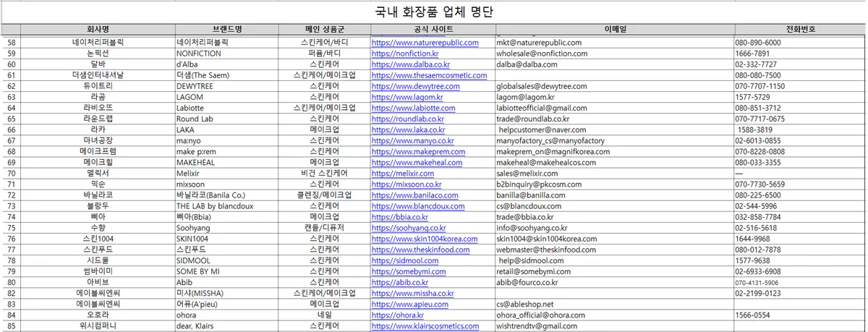Screen dimensions: 868x332
Task: Select the brand cell SOME BY MI
Action: (x=228, y=271)
